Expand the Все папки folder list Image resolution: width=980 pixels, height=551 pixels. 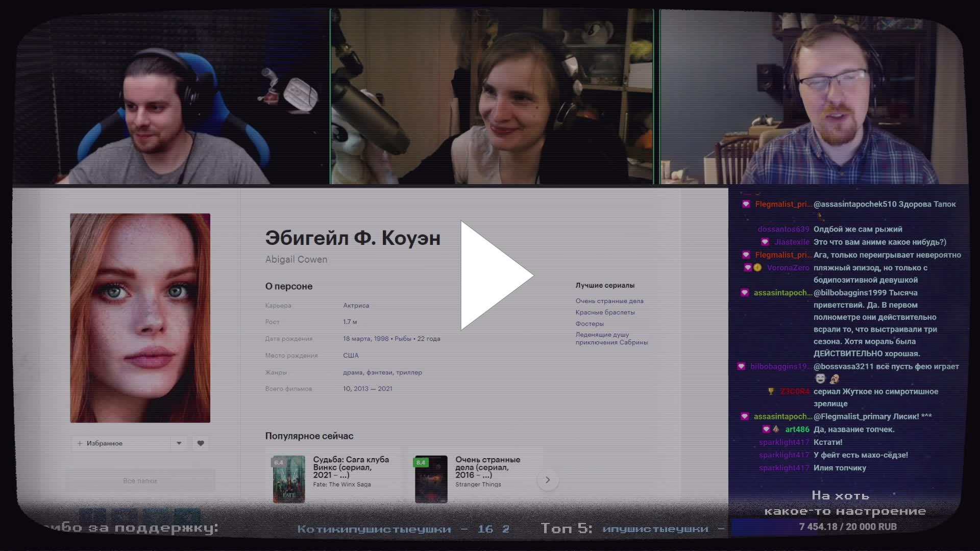pos(140,481)
